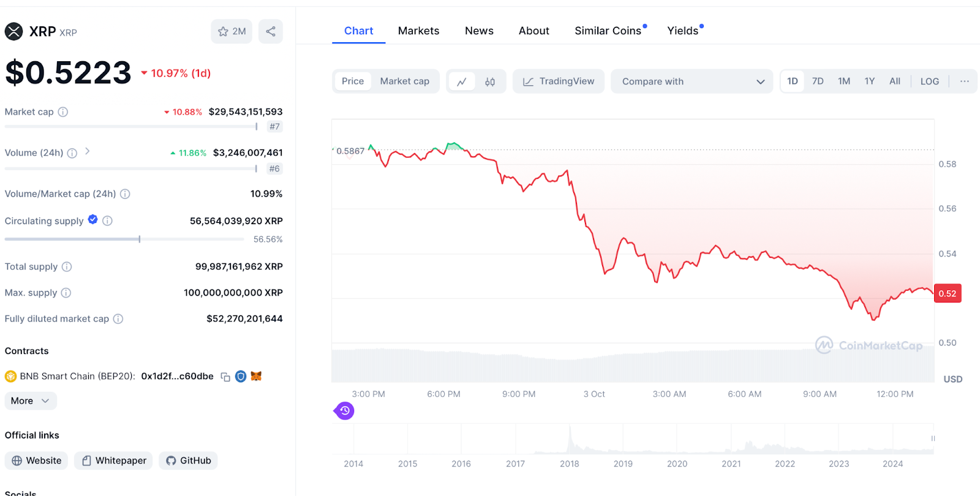980x496 pixels.
Task: Open the Chart tab
Action: pyautogui.click(x=358, y=31)
